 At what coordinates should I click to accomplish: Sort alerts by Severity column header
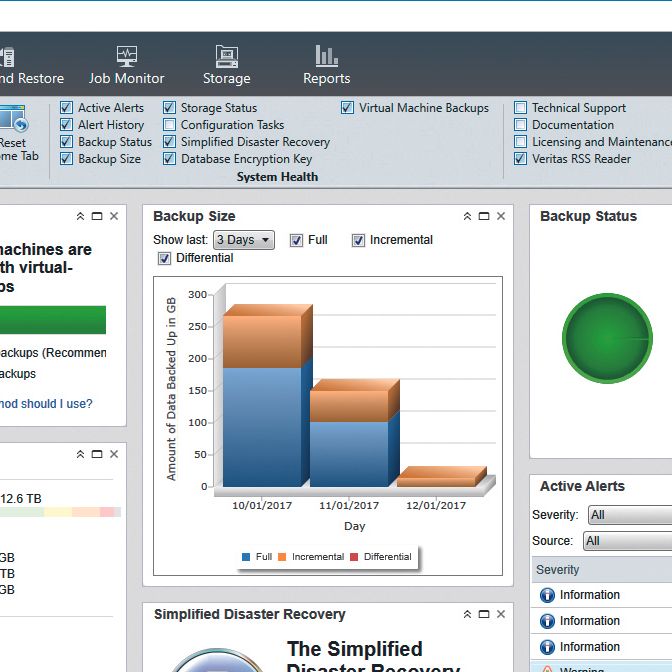(602, 570)
